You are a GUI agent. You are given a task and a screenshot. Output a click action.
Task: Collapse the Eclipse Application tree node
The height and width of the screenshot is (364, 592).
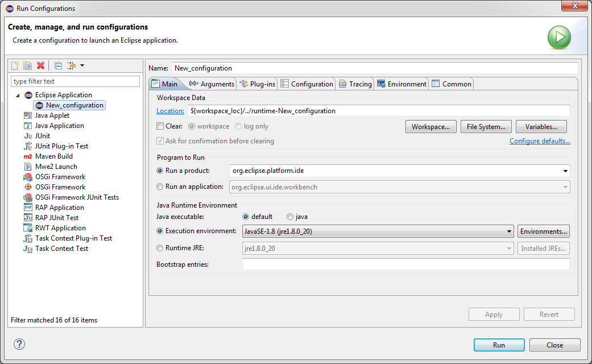(x=18, y=96)
